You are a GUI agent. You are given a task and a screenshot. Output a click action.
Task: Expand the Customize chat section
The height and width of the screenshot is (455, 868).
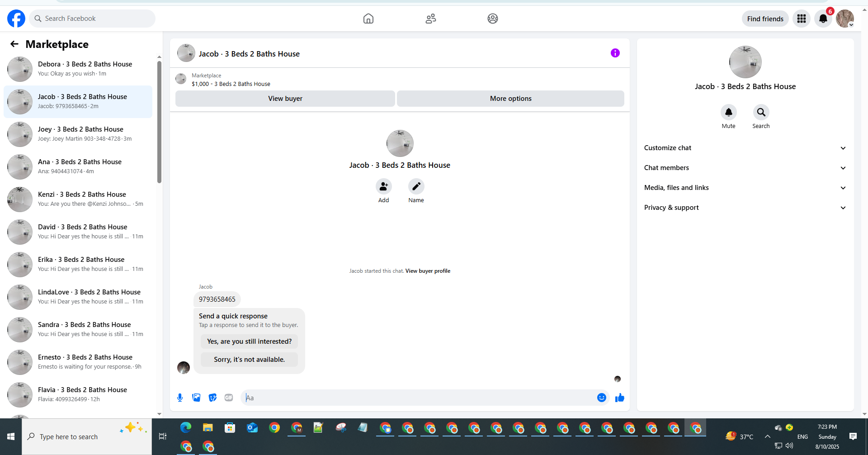745,148
